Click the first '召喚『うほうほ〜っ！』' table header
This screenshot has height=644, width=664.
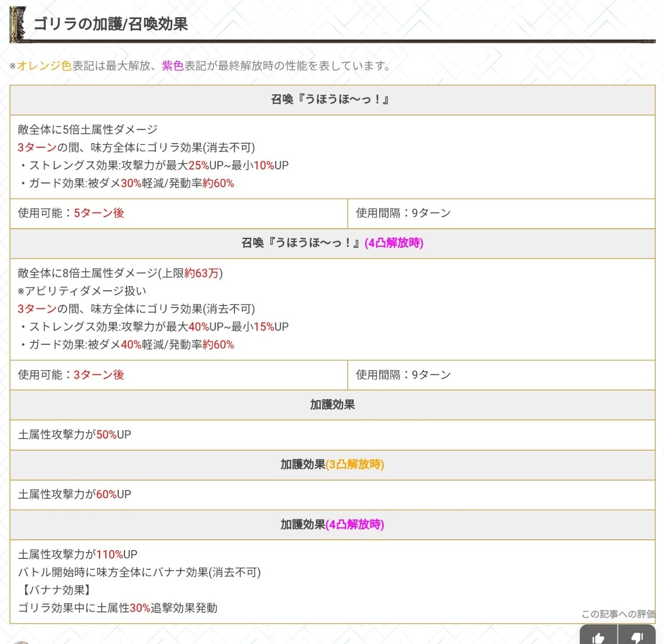click(332, 100)
